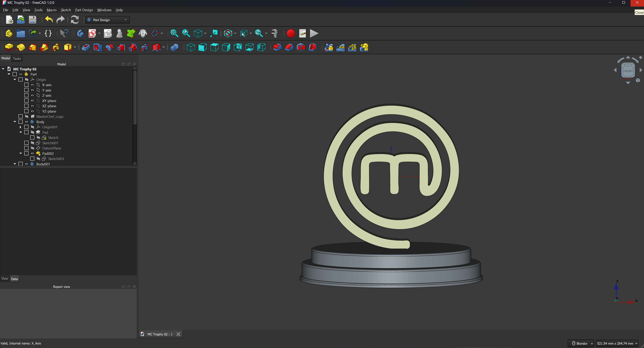Click the Refresh recompute icon
The width and height of the screenshot is (644, 348).
click(x=74, y=19)
